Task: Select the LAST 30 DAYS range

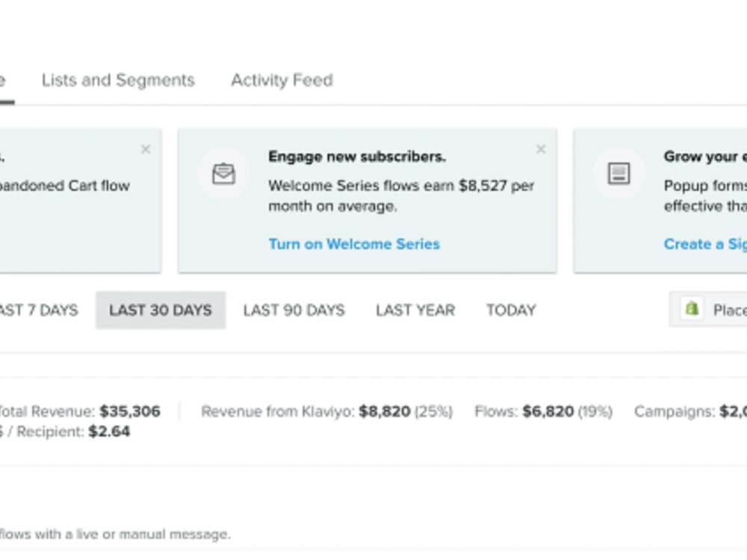Action: click(x=161, y=310)
